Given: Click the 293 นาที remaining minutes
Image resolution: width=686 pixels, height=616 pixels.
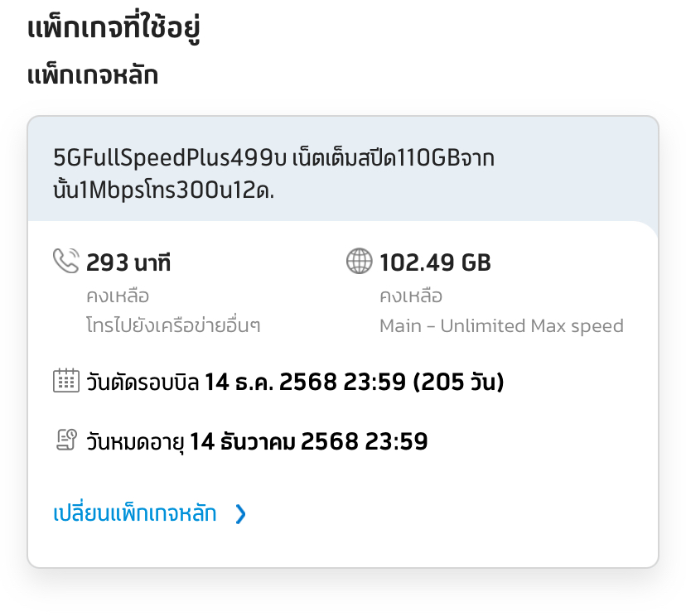Looking at the screenshot, I should [128, 262].
